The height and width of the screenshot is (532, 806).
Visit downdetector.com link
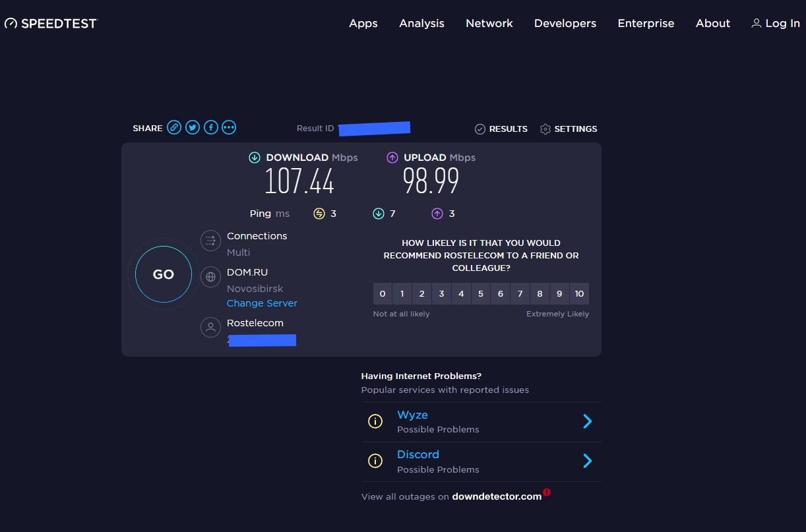point(497,496)
